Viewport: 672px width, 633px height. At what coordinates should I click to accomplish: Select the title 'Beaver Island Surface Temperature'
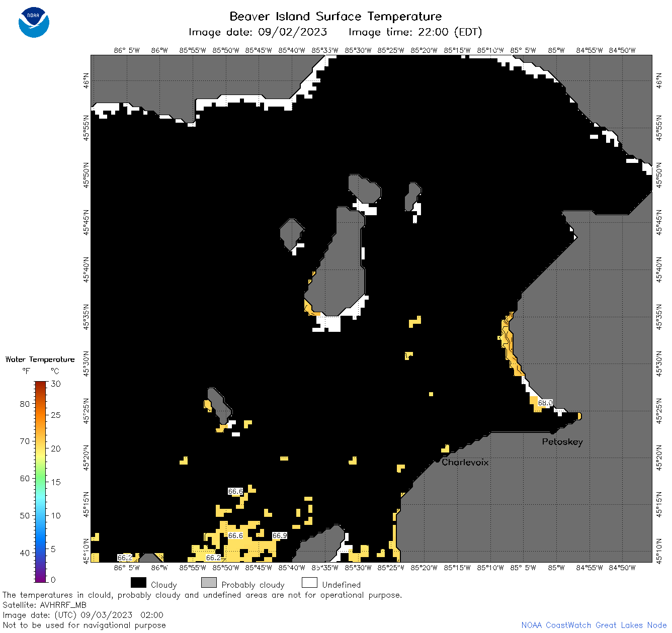(335, 16)
